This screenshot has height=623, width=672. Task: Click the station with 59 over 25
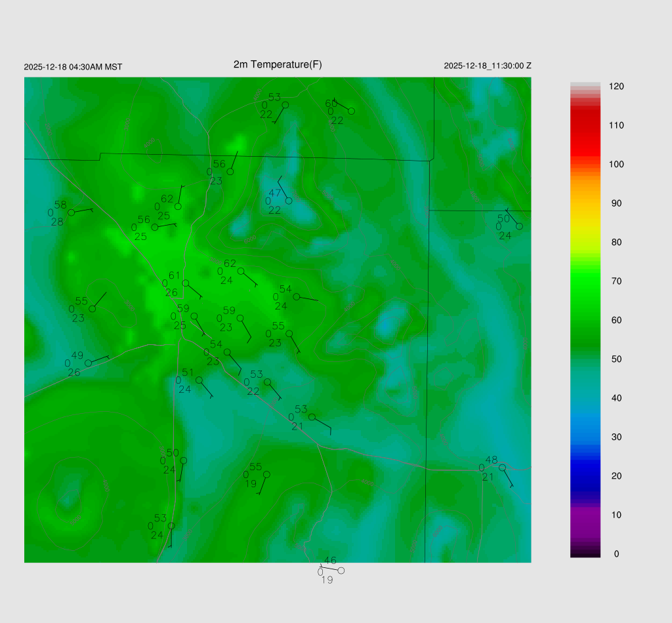pyautogui.click(x=194, y=316)
